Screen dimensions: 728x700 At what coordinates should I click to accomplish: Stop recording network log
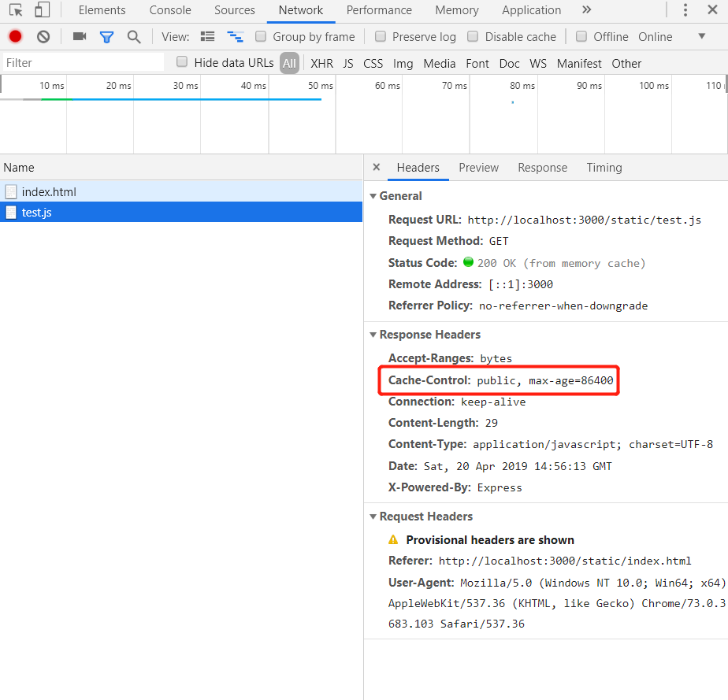coord(15,36)
